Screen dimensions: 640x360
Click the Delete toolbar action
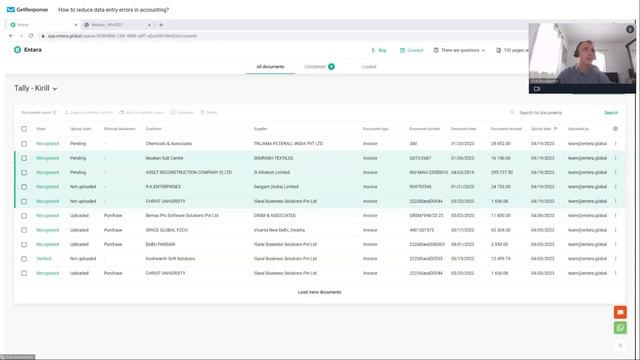click(209, 112)
